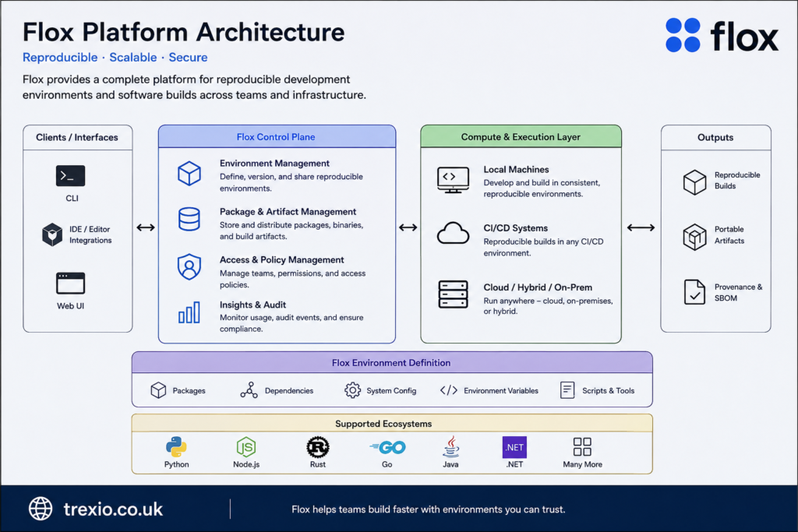Select the Flox Environment Definition header
This screenshot has height=532, width=798.
[x=392, y=363]
